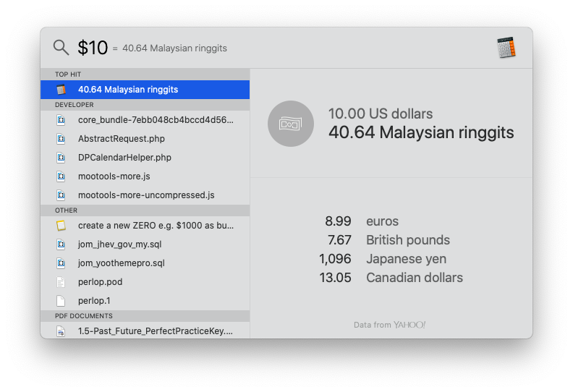This screenshot has height=392, width=573.
Task: Open mootools-more-uncompressed.js result
Action: pyautogui.click(x=145, y=195)
